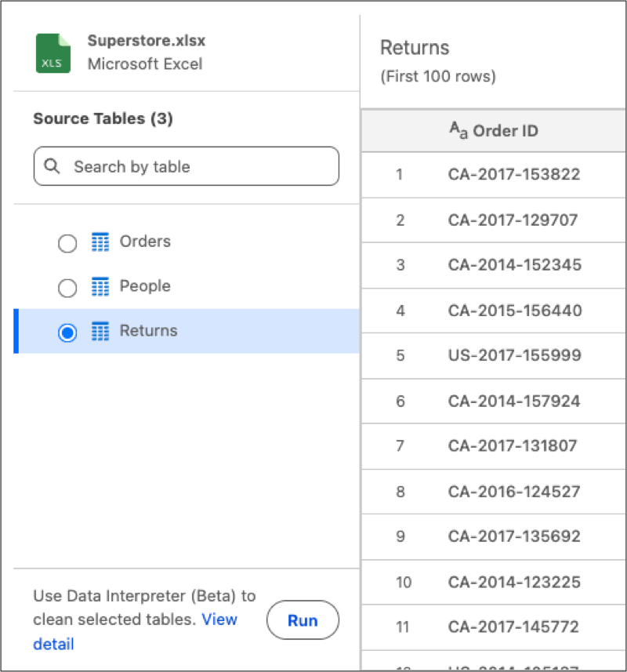Choose the Returns table row
Image resolution: width=627 pixels, height=672 pixels.
[x=187, y=331]
